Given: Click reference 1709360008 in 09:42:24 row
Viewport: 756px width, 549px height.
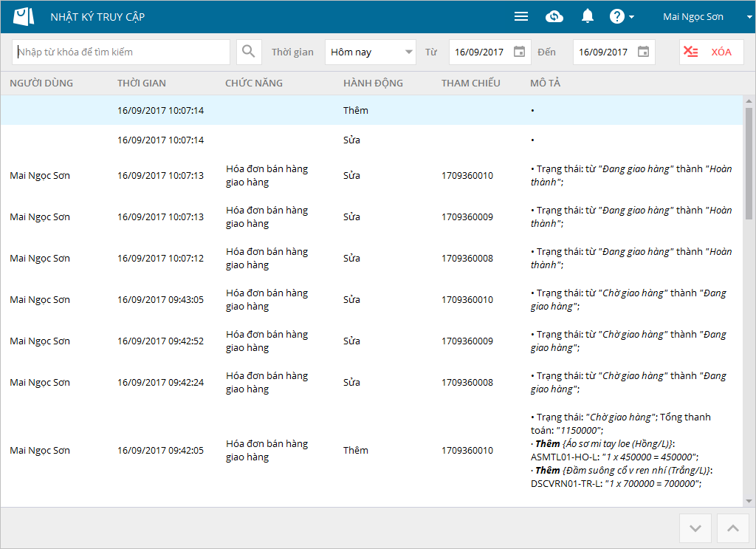Looking at the screenshot, I should pos(467,382).
